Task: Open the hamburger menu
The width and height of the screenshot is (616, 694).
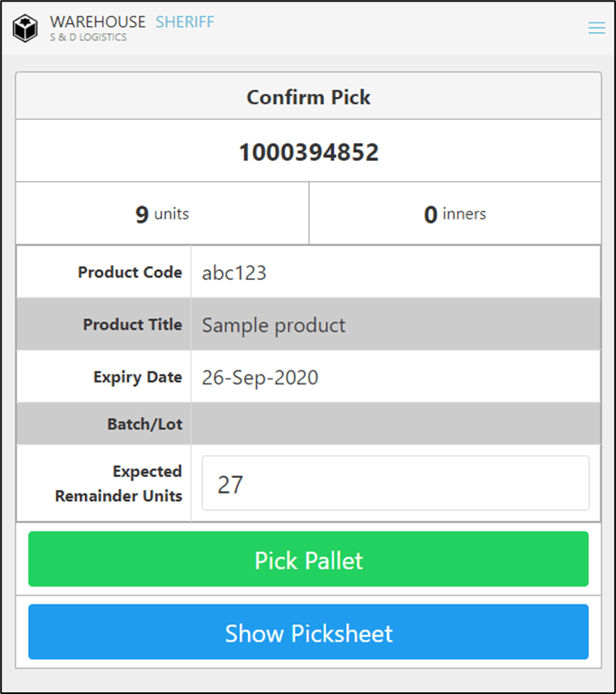Action: tap(596, 28)
